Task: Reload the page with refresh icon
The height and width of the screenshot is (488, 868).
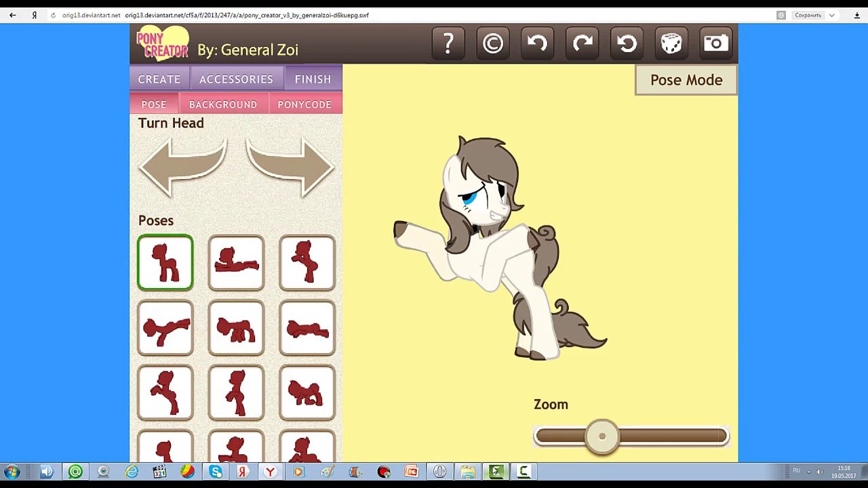Action: pyautogui.click(x=53, y=15)
